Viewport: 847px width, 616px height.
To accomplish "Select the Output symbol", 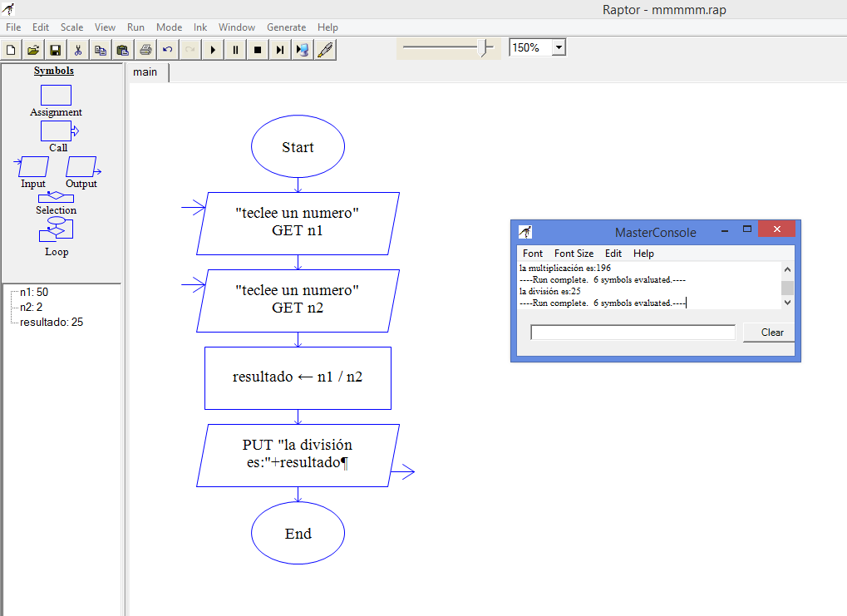I will [x=81, y=166].
